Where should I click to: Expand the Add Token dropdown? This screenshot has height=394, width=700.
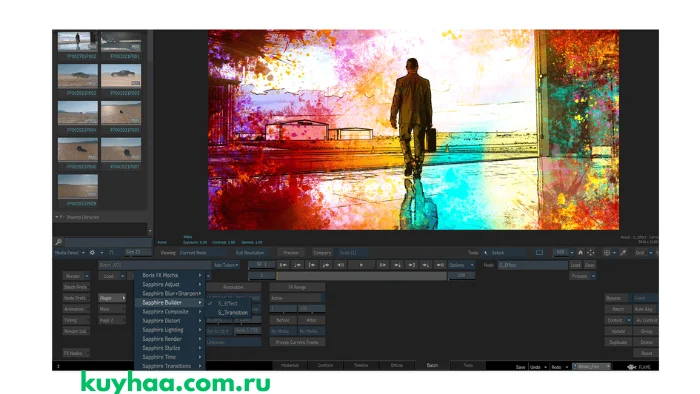click(226, 265)
